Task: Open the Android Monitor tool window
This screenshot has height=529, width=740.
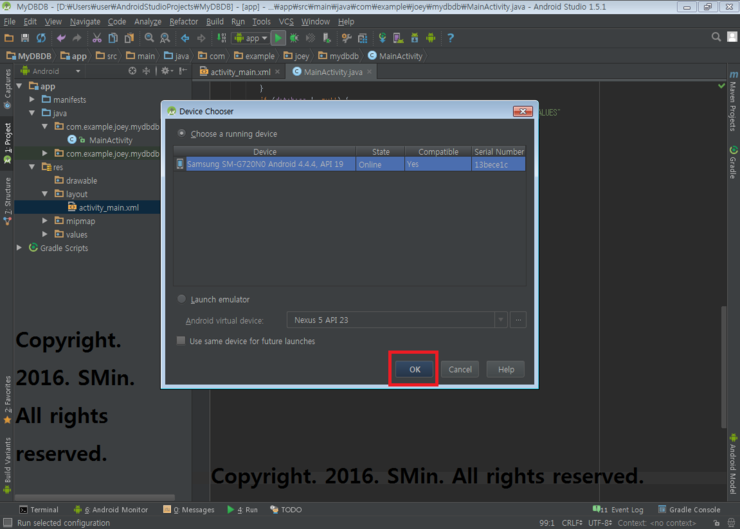Action: coord(111,510)
